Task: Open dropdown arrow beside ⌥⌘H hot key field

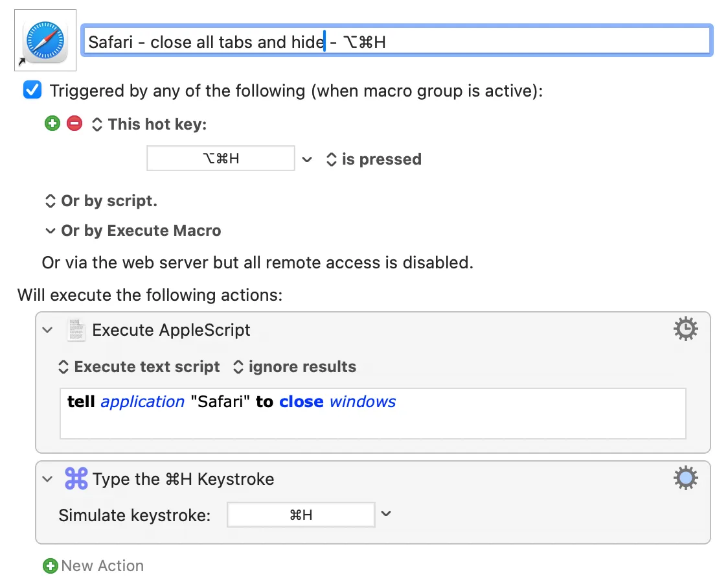Action: (307, 159)
